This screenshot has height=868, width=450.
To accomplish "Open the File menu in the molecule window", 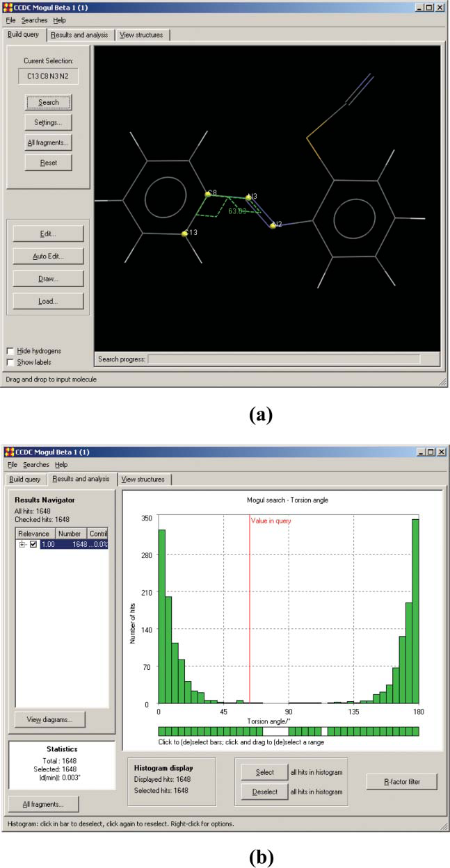I will point(10,20).
